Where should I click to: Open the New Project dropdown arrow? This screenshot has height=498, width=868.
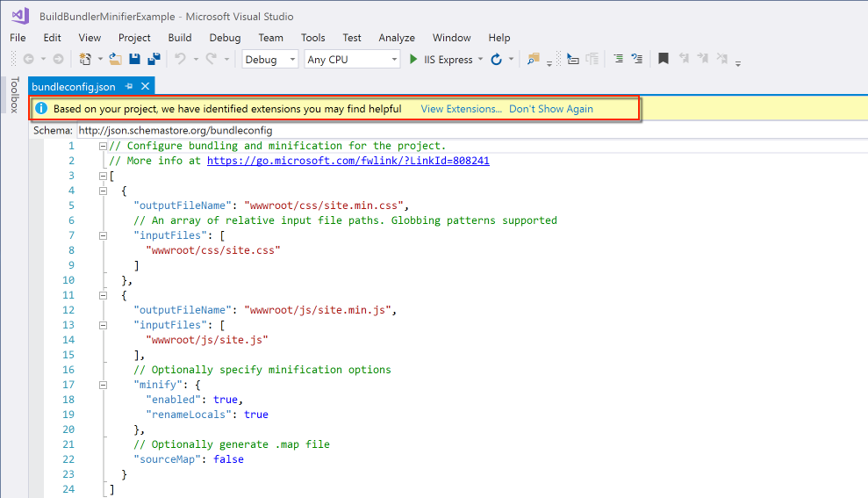point(100,59)
